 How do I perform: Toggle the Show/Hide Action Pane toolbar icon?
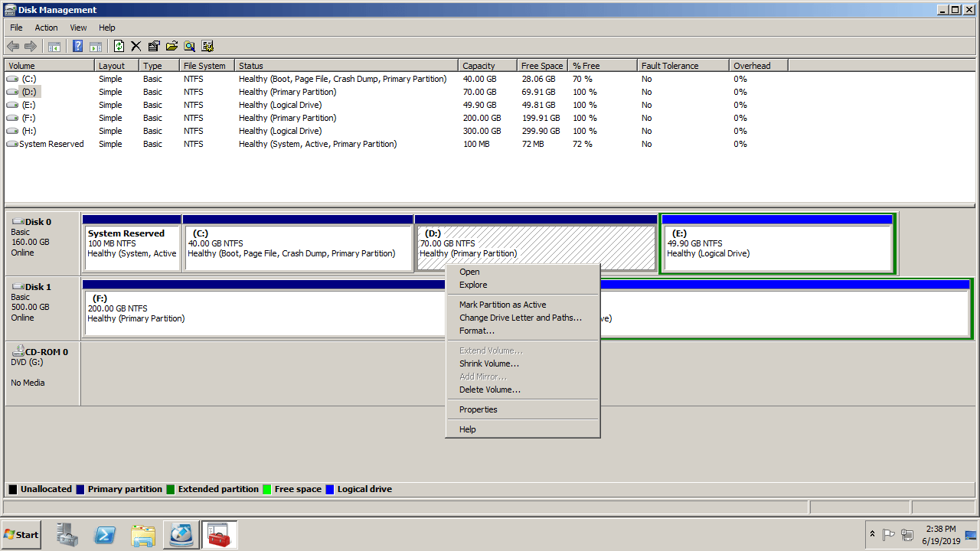[96, 46]
